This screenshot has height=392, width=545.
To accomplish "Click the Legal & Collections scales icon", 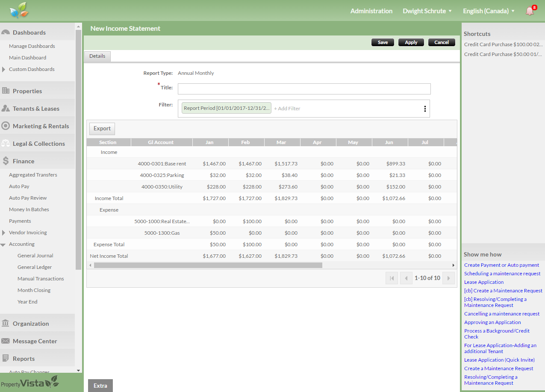I will 6,144.
